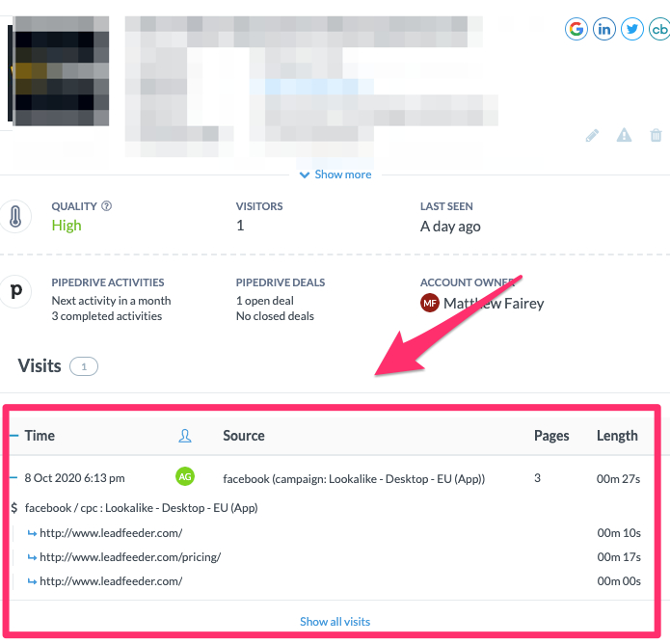Click the '00m 17s' pricing page duration

coord(619,557)
